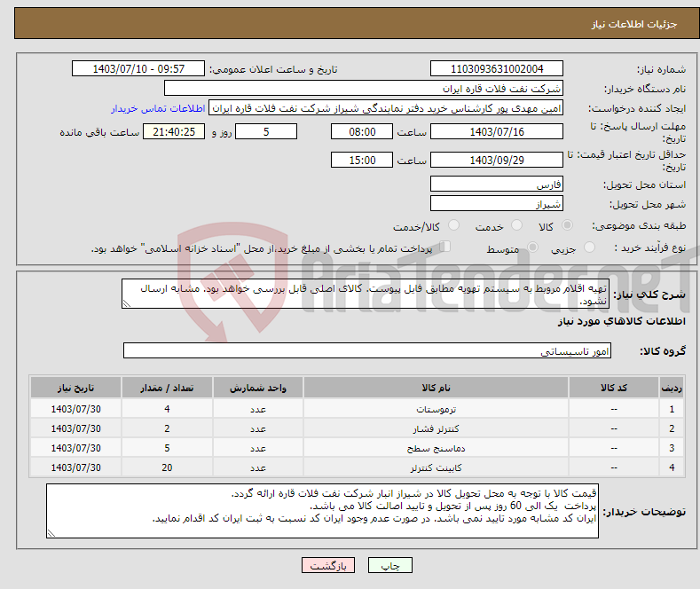Screen dimensions: 700x589
Task: Click the اطلاعات کالاهای مورد نیاز section title
Action: tap(621, 321)
